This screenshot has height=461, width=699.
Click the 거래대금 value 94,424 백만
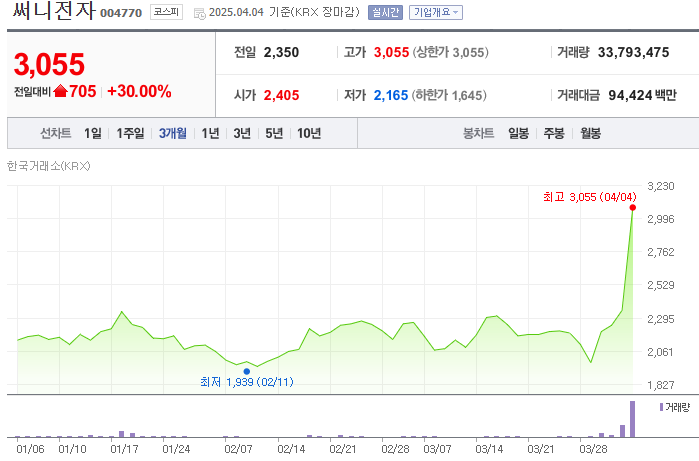(642, 95)
